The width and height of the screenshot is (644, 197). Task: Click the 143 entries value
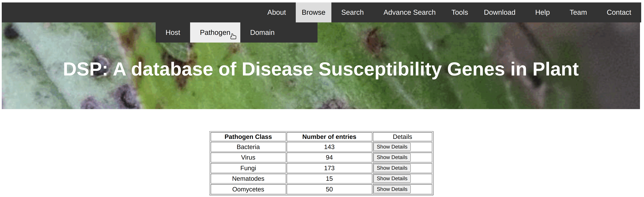coord(329,147)
